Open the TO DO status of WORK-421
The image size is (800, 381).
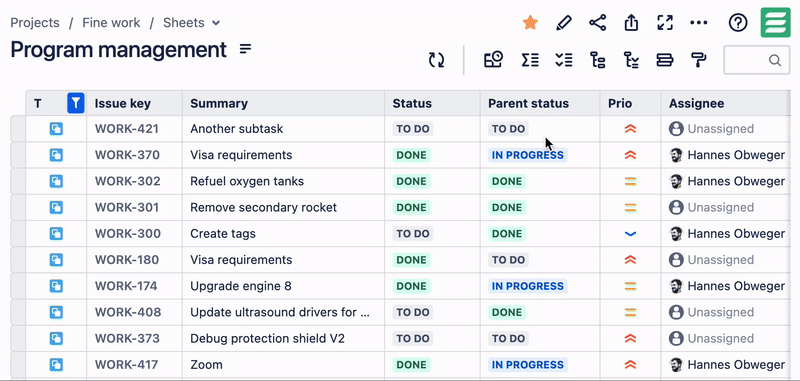tap(413, 129)
